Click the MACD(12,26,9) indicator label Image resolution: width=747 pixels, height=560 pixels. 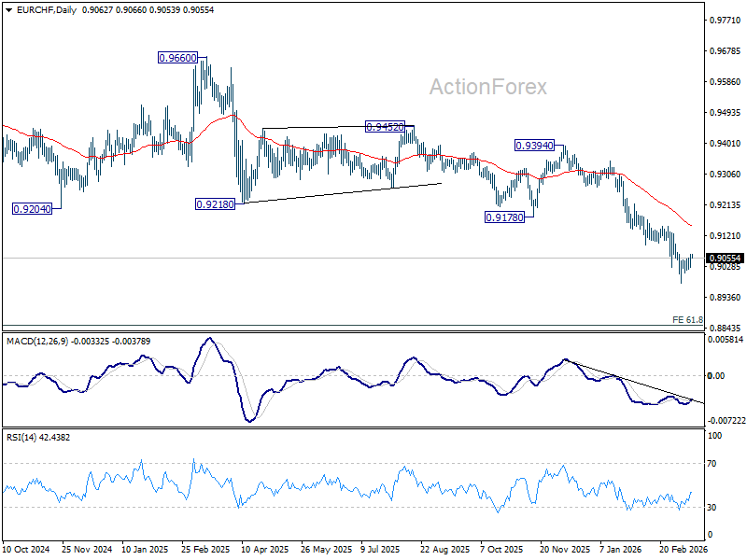coord(37,341)
